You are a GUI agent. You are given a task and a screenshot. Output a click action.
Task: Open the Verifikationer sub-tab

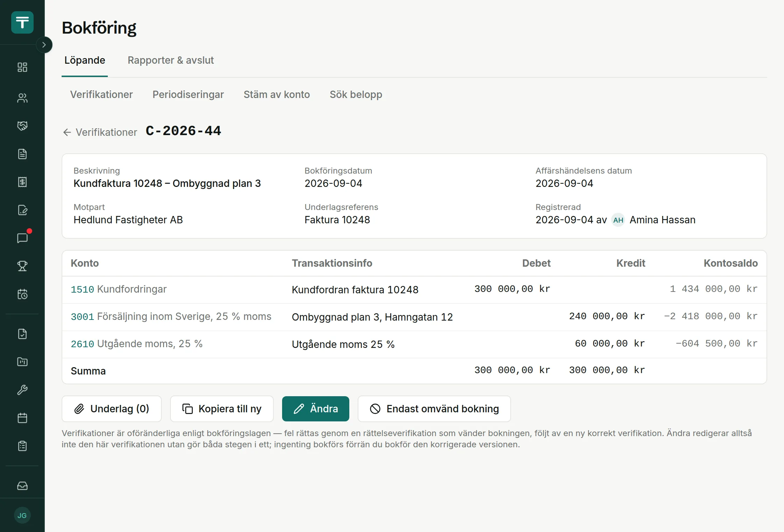tap(101, 94)
